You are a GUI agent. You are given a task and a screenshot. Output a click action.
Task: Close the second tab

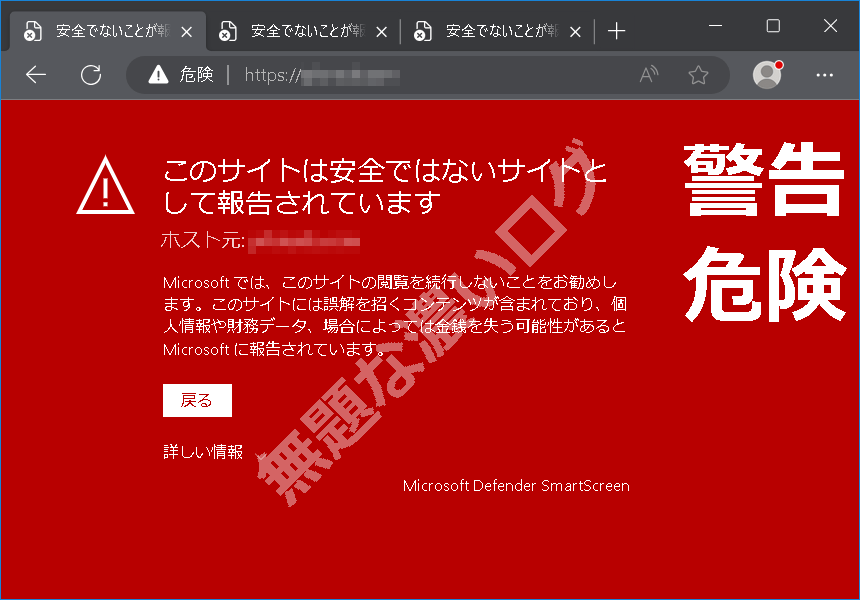coord(382,32)
